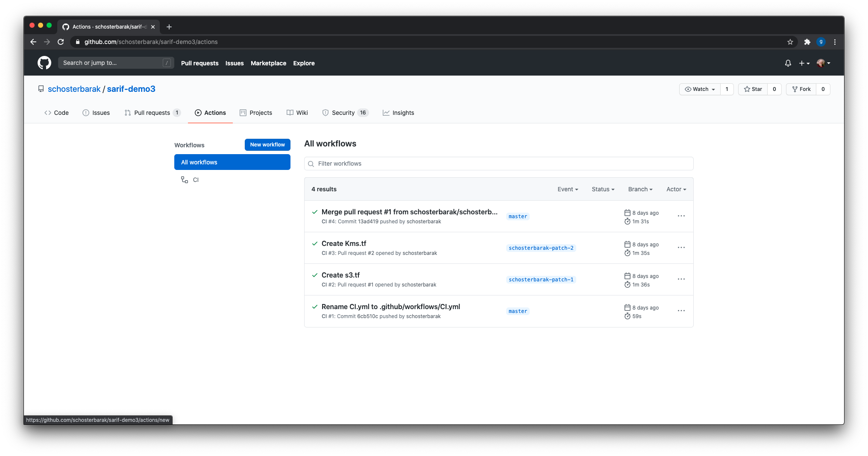The height and width of the screenshot is (456, 868).
Task: Expand the Status filter
Action: [603, 189]
